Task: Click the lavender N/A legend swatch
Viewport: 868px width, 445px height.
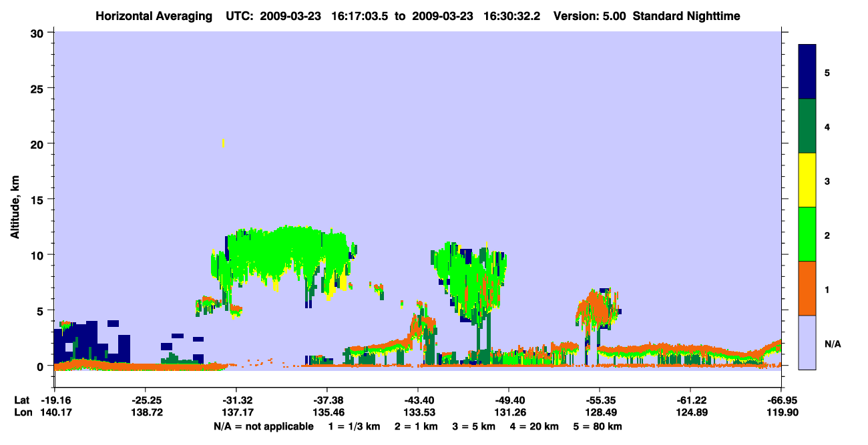Action: 807,342
